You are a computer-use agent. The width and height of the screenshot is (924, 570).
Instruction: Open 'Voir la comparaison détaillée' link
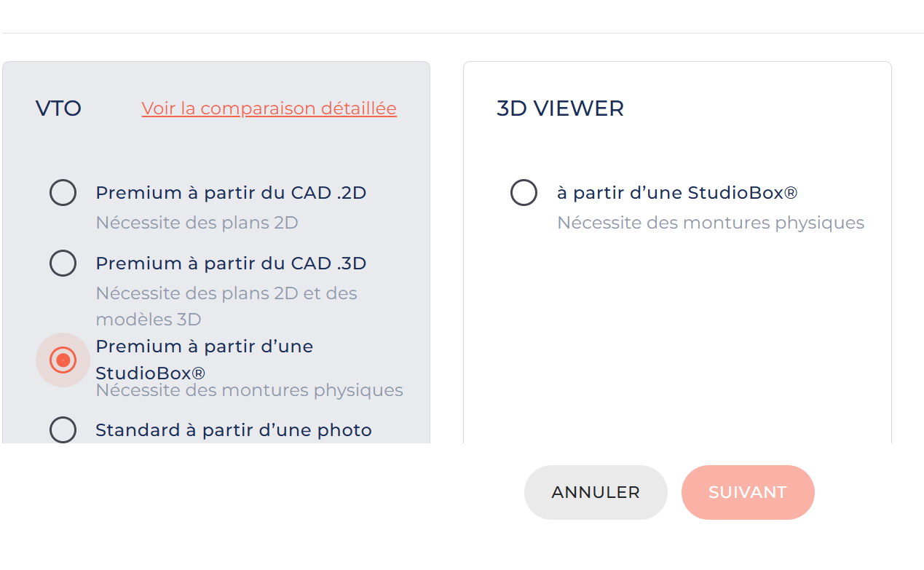[x=269, y=108]
